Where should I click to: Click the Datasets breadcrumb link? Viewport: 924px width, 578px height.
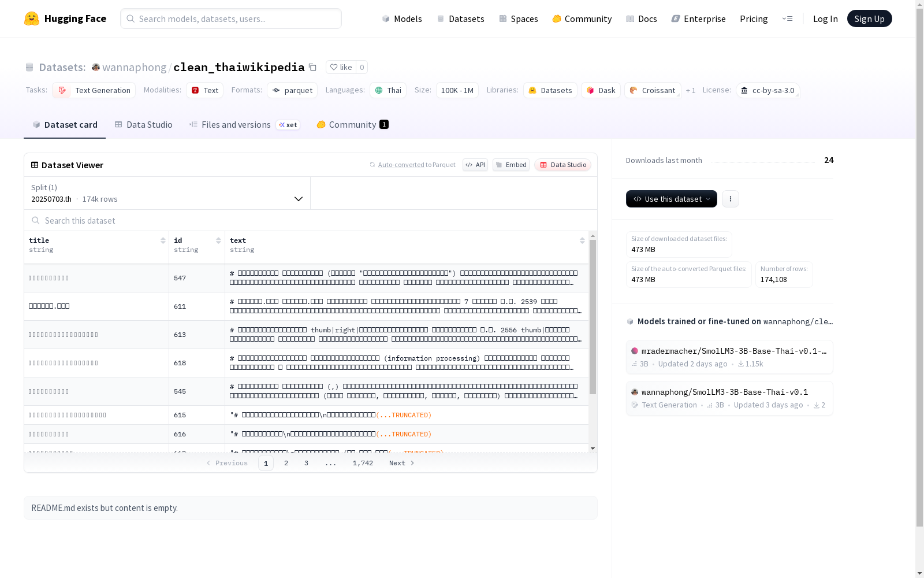[x=62, y=67]
